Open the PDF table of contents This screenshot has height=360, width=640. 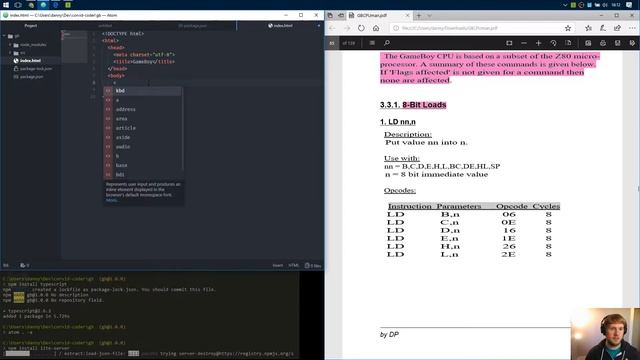coord(372,43)
